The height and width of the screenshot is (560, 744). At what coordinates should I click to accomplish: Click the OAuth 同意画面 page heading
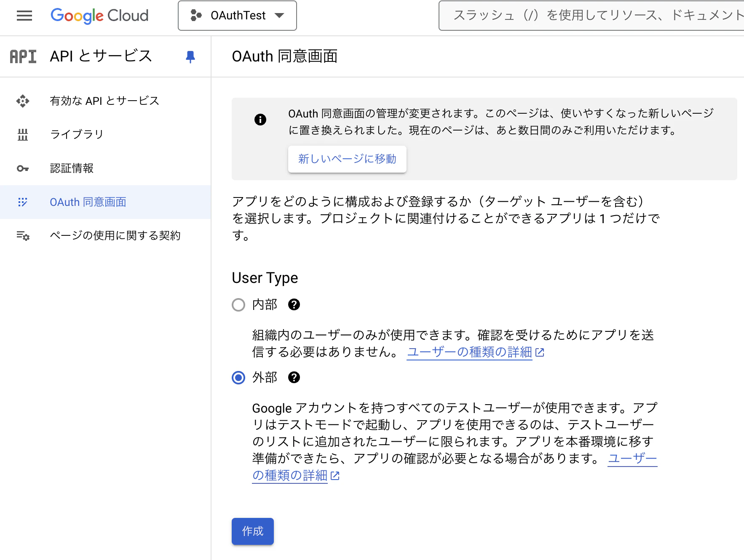click(x=285, y=56)
